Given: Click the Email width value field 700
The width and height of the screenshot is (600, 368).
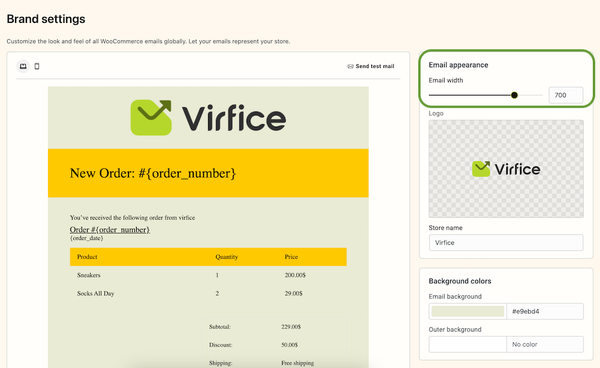Looking at the screenshot, I should tap(566, 95).
